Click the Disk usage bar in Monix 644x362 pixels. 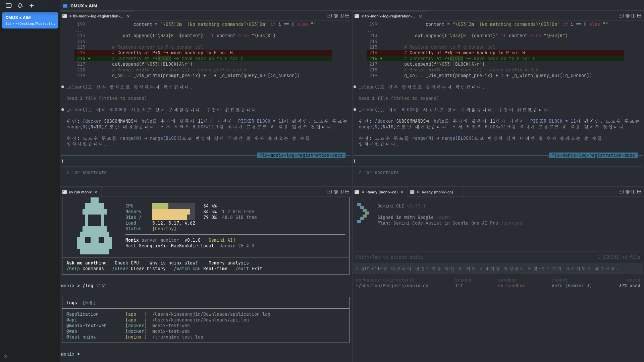click(174, 217)
